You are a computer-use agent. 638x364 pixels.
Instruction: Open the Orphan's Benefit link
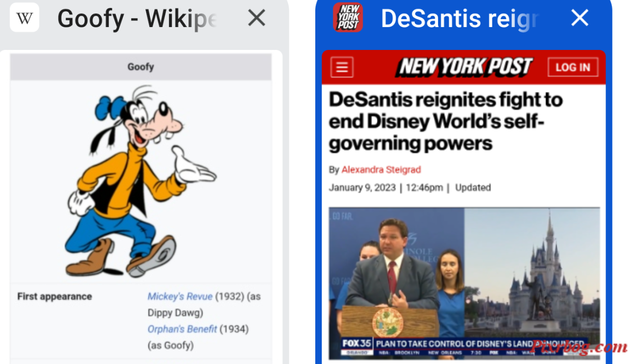pyautogui.click(x=182, y=329)
